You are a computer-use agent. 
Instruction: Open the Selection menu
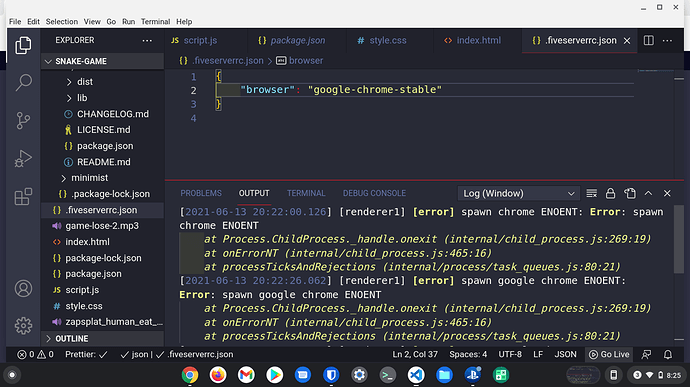(62, 22)
